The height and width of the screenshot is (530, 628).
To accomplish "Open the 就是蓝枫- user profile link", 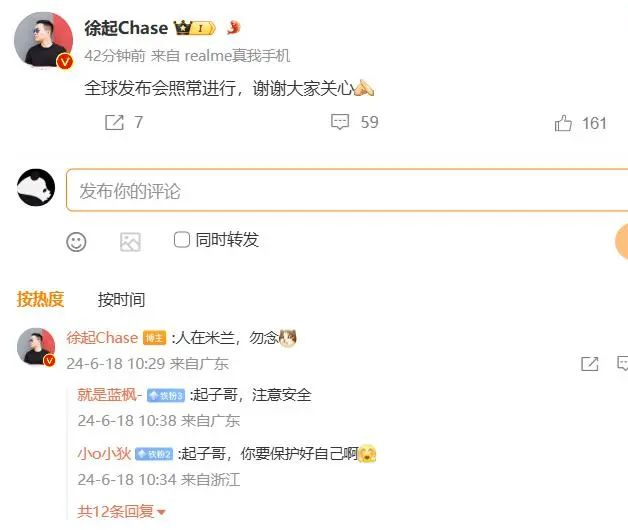I will pyautogui.click(x=109, y=395).
